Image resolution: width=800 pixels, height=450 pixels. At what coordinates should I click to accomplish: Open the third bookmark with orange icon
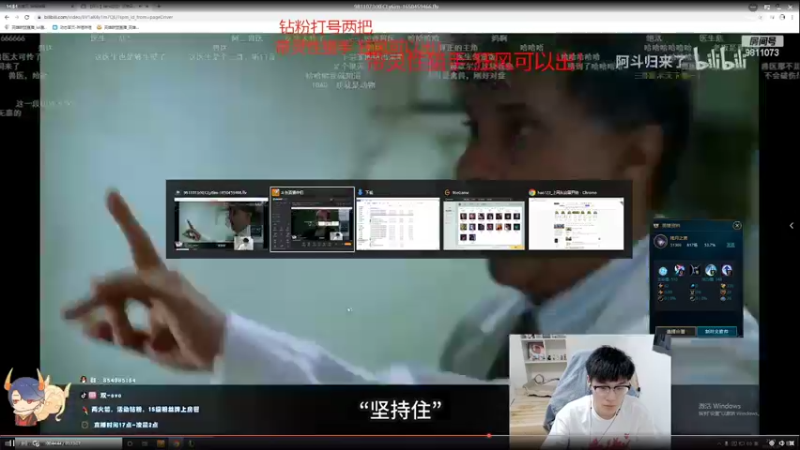click(x=117, y=27)
